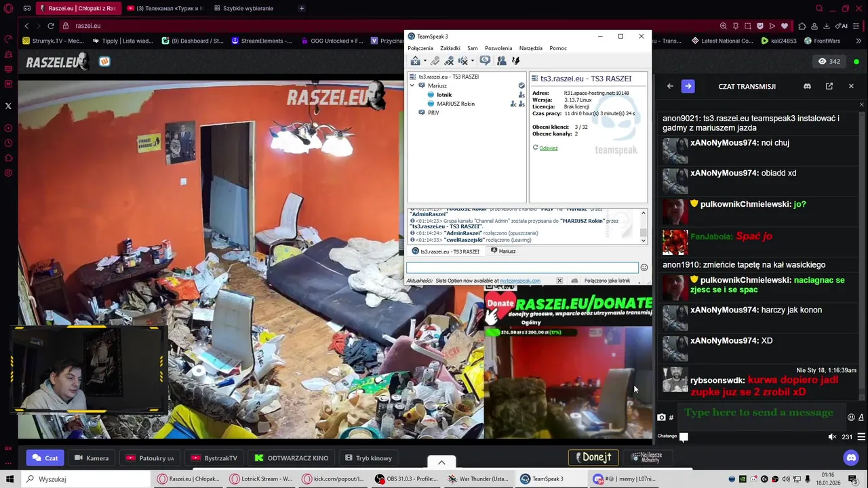This screenshot has height=488, width=868.
Task: Open the Sam menu in TeamSpeak
Action: 473,48
